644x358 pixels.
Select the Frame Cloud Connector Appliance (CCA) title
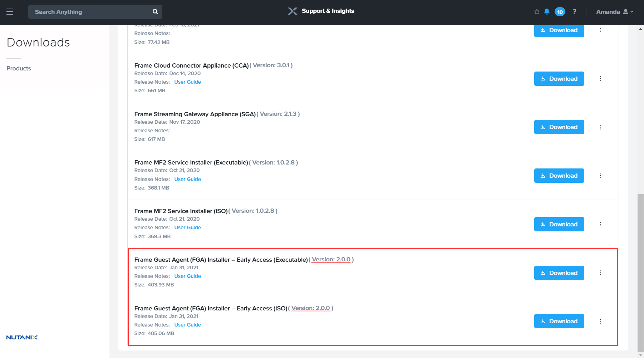(x=191, y=65)
